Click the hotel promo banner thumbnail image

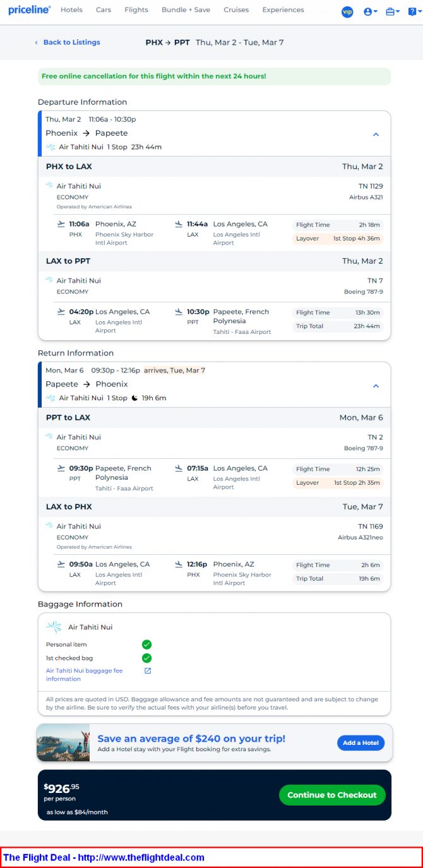pyautogui.click(x=63, y=743)
